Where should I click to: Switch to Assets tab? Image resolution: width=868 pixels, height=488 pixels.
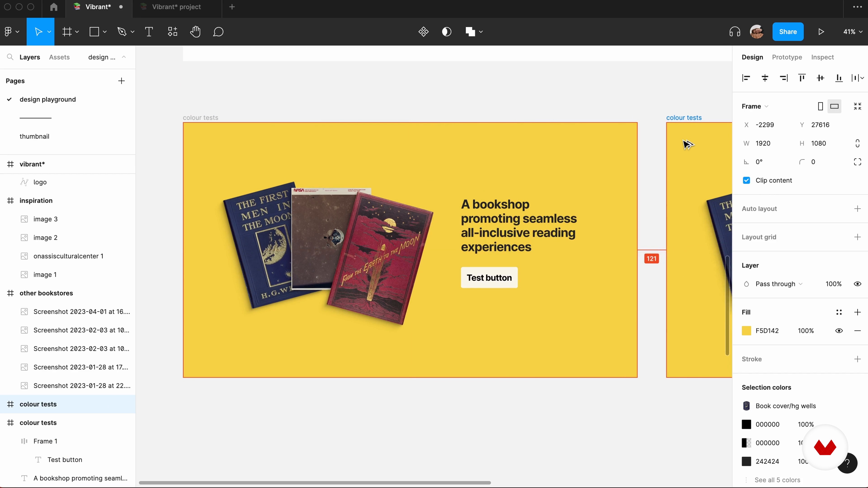pyautogui.click(x=59, y=57)
